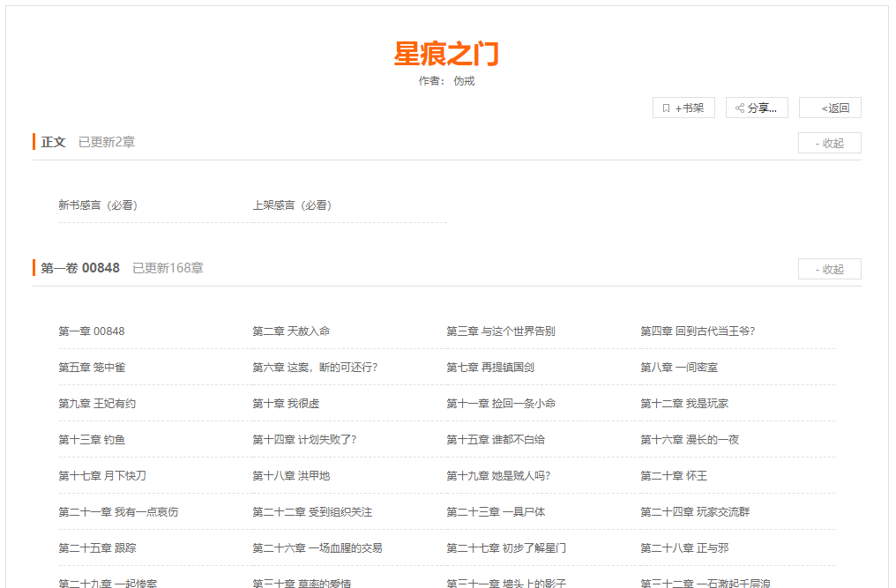The height and width of the screenshot is (588, 896).
Task: Collapse the 第一卷 00848 section with 收起
Action: coord(828,268)
